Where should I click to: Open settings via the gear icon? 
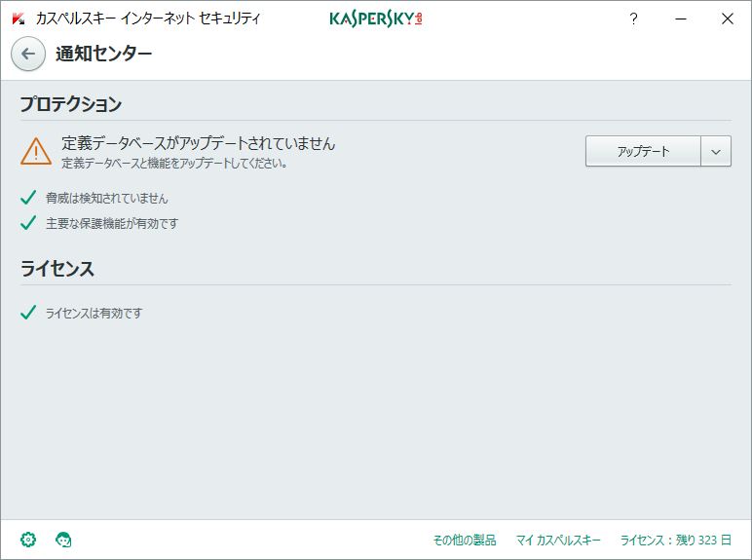(x=28, y=540)
